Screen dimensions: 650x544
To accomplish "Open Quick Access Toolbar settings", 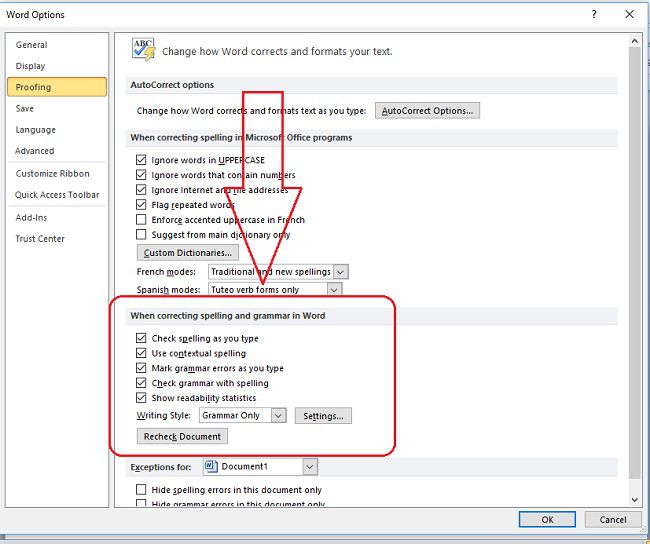I will coord(57,195).
